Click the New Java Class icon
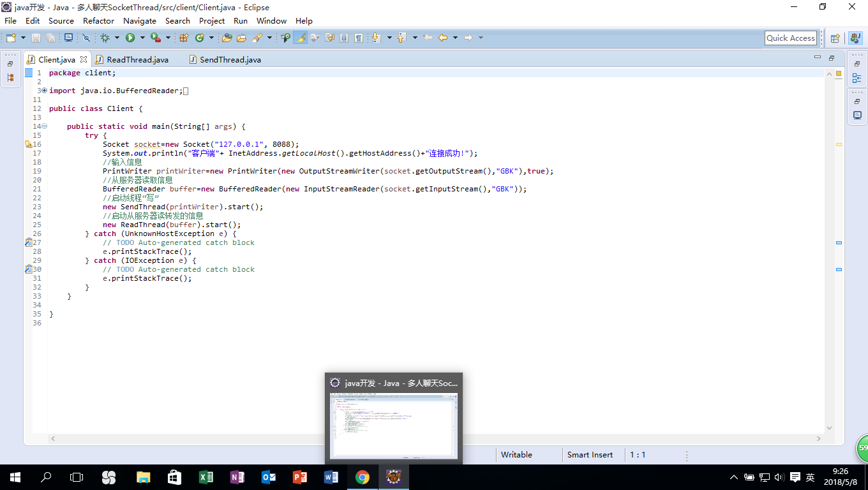This screenshot has width=868, height=490. coord(199,38)
